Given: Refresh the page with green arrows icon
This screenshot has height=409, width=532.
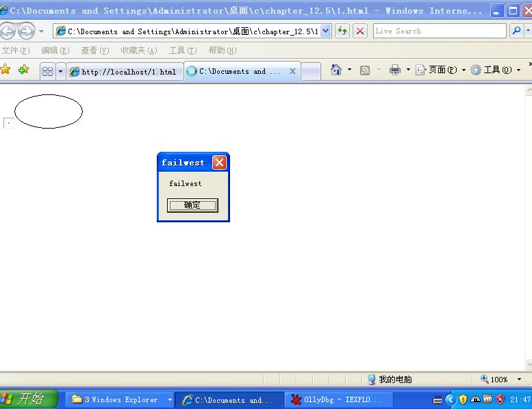Looking at the screenshot, I should [342, 31].
